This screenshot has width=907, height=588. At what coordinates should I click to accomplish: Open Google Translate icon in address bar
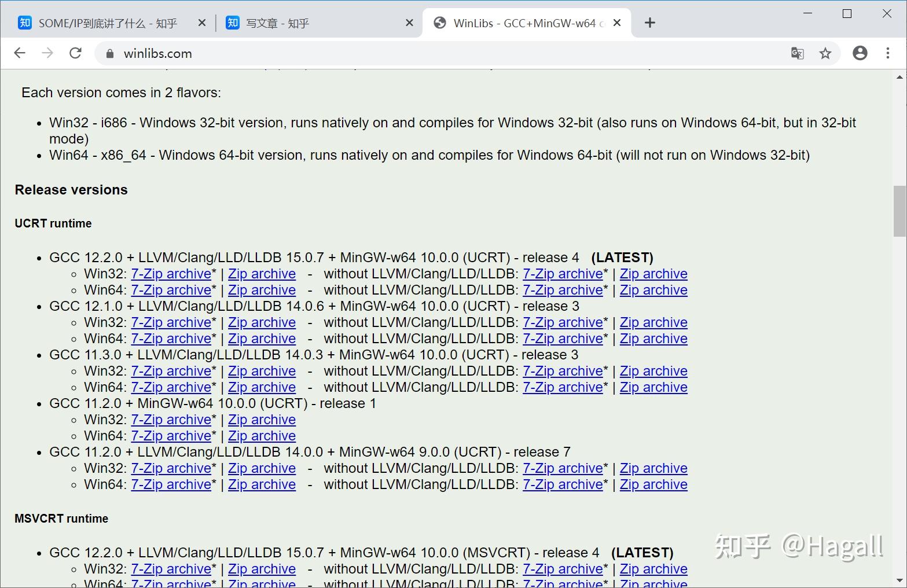(797, 53)
